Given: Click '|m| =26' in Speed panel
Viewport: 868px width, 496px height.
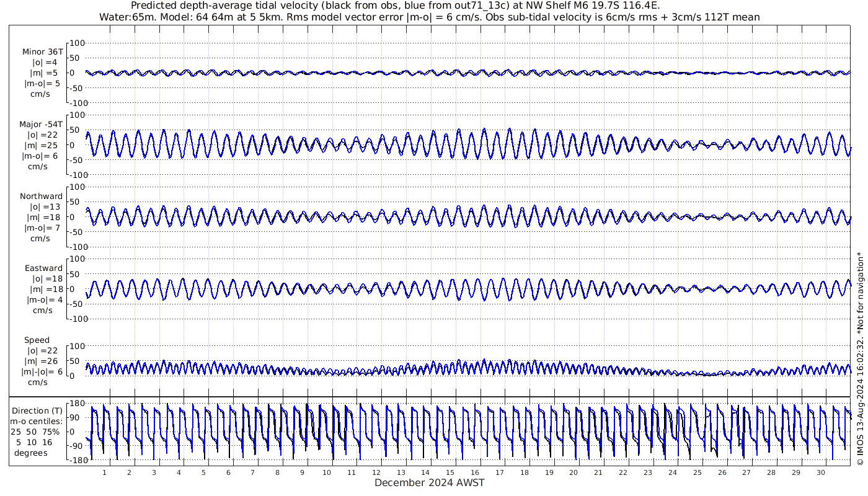Looking at the screenshot, I should 42,361.
